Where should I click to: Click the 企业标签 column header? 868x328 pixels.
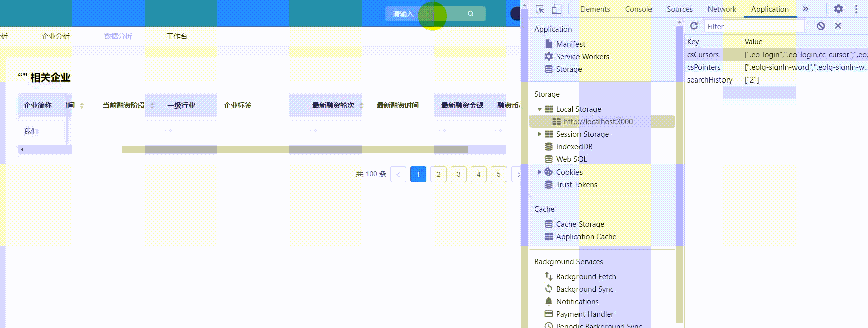click(238, 105)
